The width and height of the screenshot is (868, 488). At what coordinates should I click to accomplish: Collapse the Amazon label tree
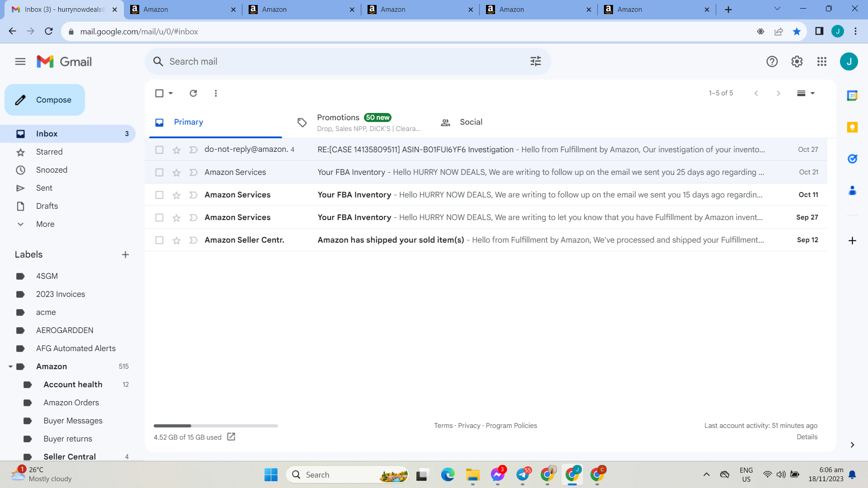point(10,366)
